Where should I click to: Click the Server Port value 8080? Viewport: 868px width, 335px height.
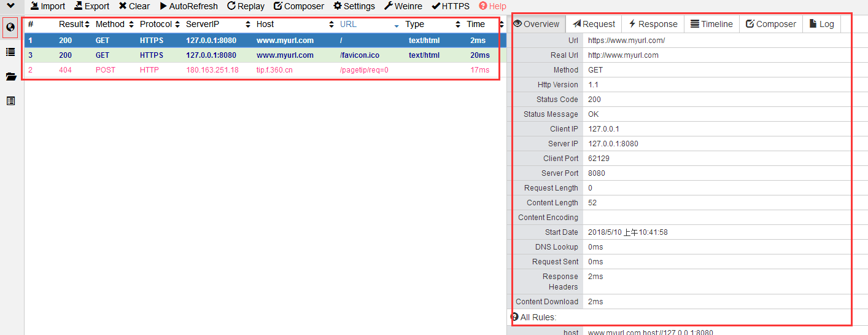tap(596, 173)
